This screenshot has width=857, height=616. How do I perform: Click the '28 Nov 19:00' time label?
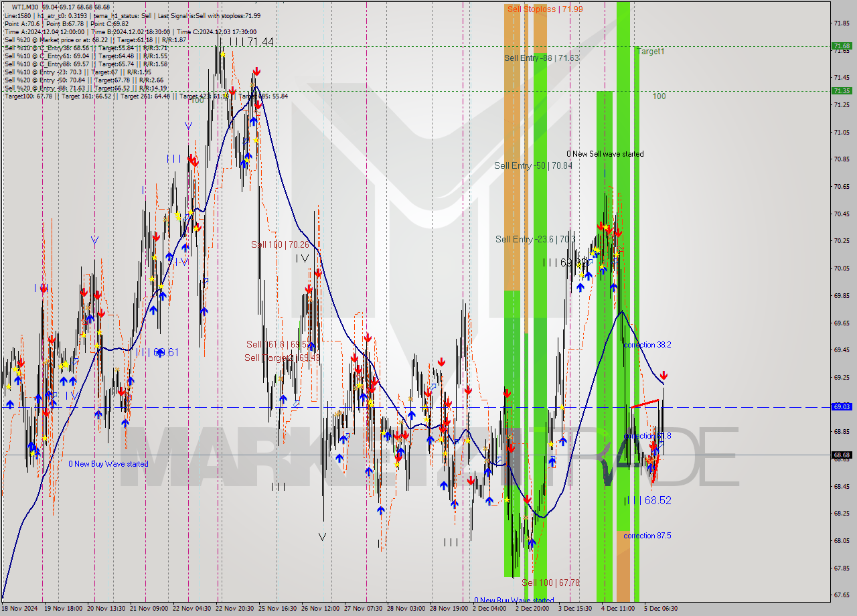pyautogui.click(x=449, y=609)
